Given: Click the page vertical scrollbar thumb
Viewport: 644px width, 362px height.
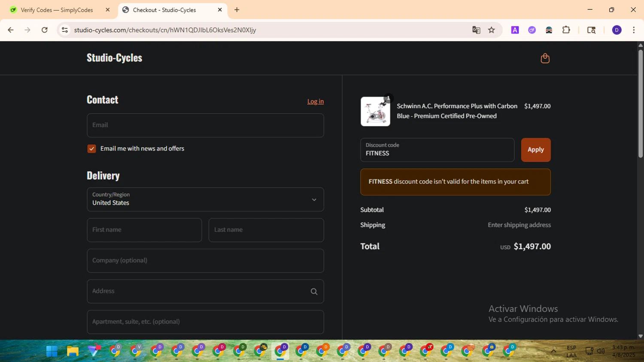Looking at the screenshot, I should [640, 103].
